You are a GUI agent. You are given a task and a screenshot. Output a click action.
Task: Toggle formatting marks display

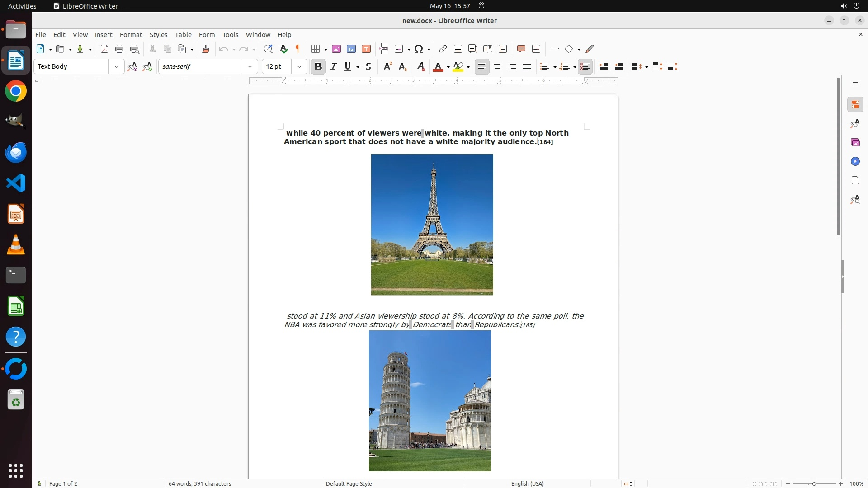tap(298, 49)
